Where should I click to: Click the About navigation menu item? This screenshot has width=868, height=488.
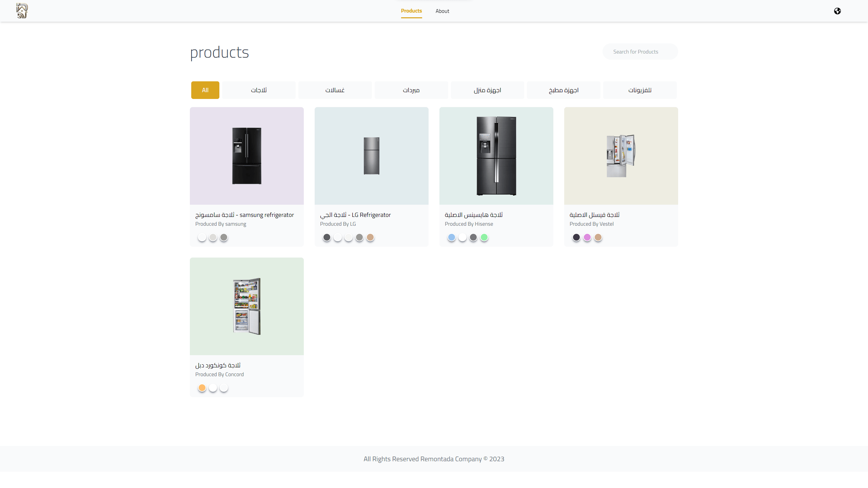(442, 11)
